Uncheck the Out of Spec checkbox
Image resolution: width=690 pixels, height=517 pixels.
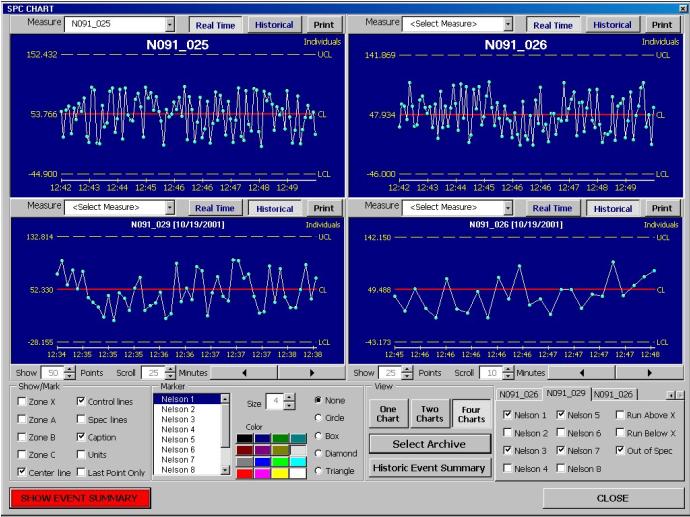coord(620,450)
